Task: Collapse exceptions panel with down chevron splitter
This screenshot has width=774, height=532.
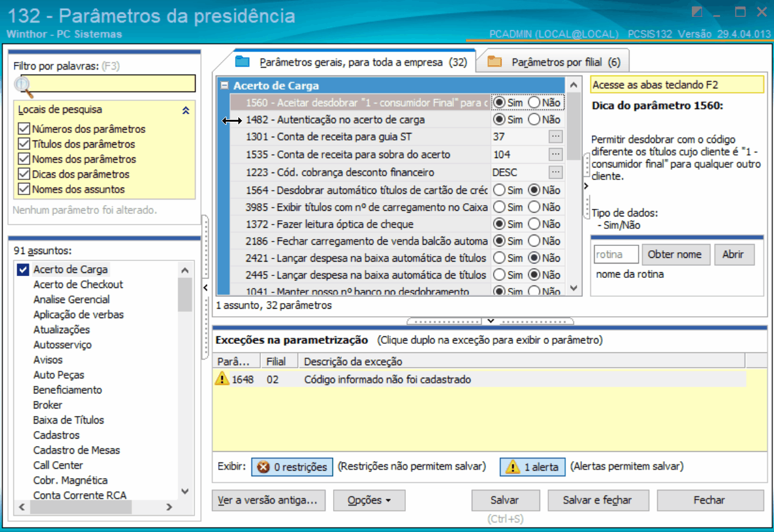Action: pyautogui.click(x=491, y=321)
